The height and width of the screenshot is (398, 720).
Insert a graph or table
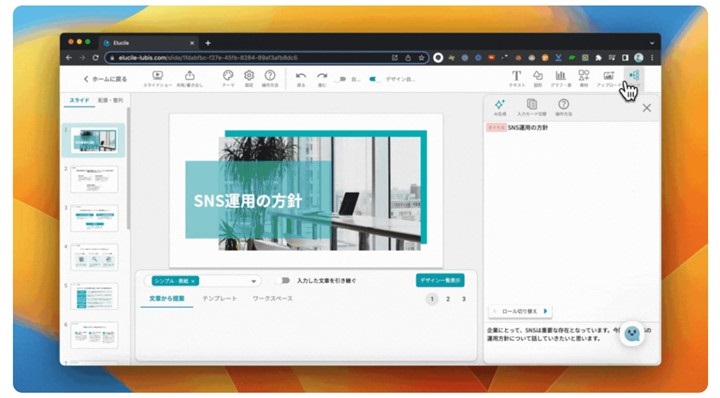[x=561, y=79]
